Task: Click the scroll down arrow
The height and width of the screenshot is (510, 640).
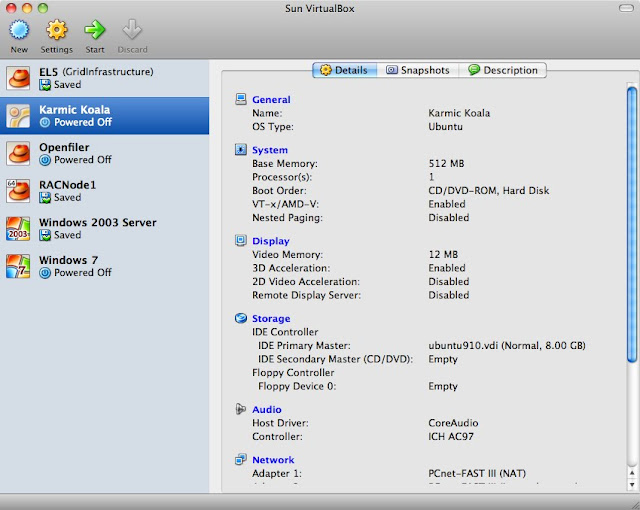Action: (632, 485)
